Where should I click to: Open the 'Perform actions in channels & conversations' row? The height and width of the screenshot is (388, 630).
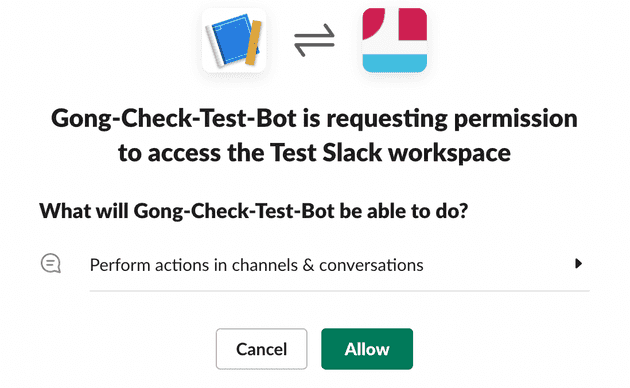click(314, 264)
